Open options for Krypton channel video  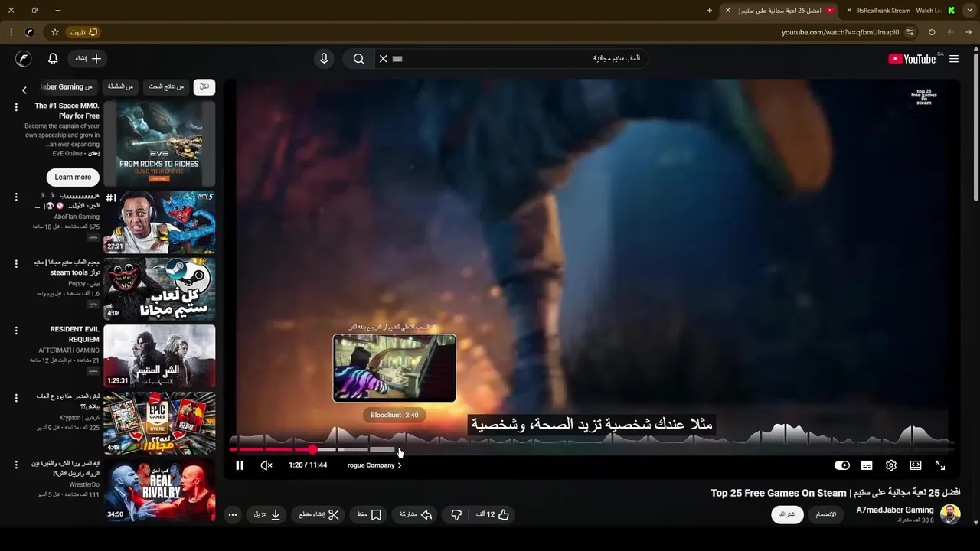coord(16,398)
